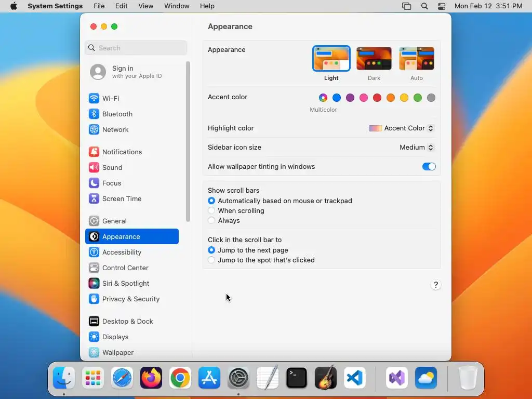The width and height of the screenshot is (532, 399).
Task: Pick the Pink accent color
Action: [x=364, y=98]
